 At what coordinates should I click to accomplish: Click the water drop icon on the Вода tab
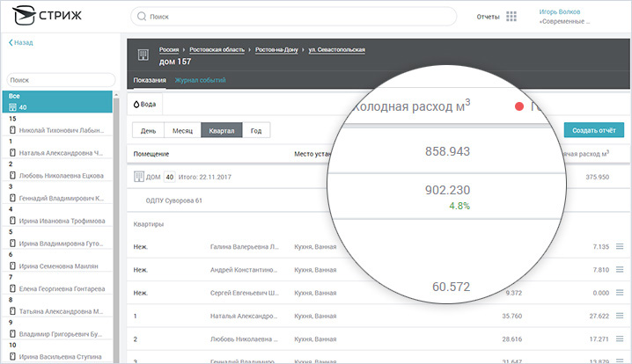click(x=136, y=105)
